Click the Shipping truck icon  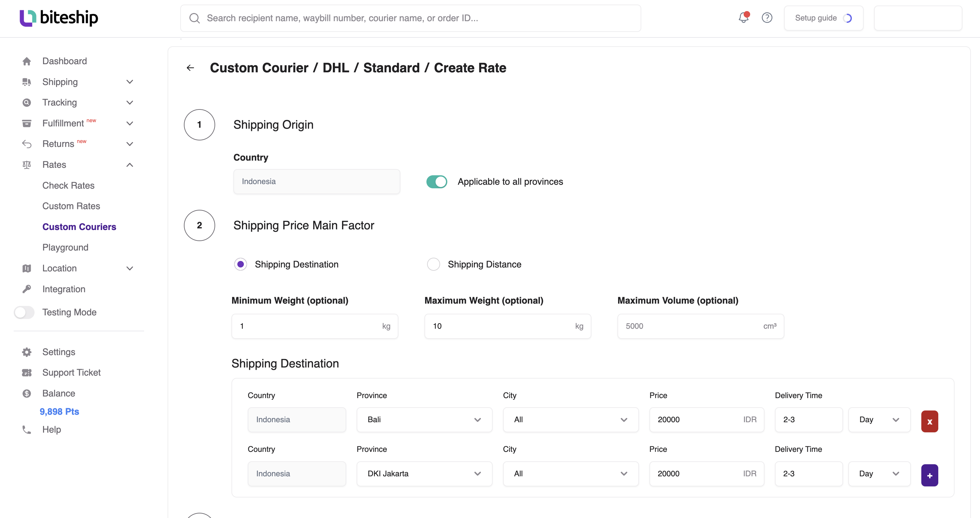[27, 82]
